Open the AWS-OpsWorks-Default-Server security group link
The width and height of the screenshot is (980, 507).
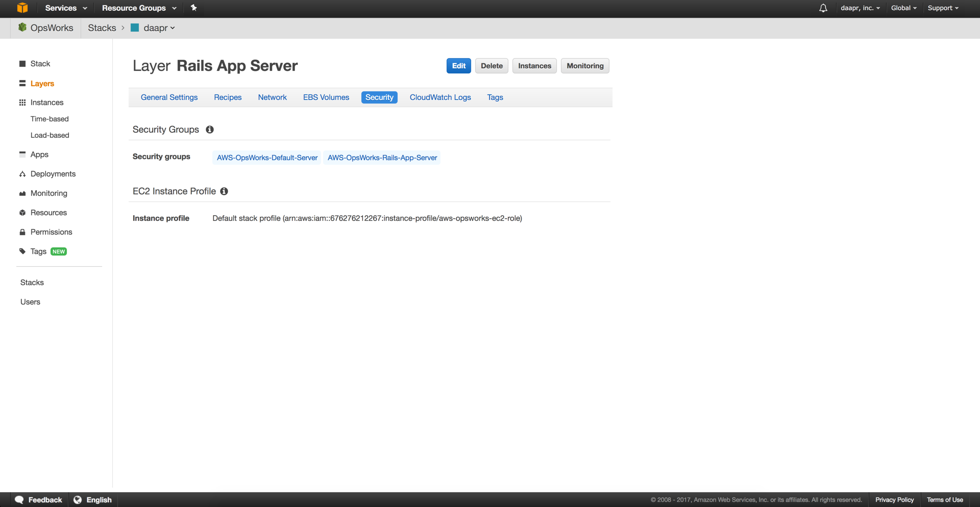[x=267, y=158]
